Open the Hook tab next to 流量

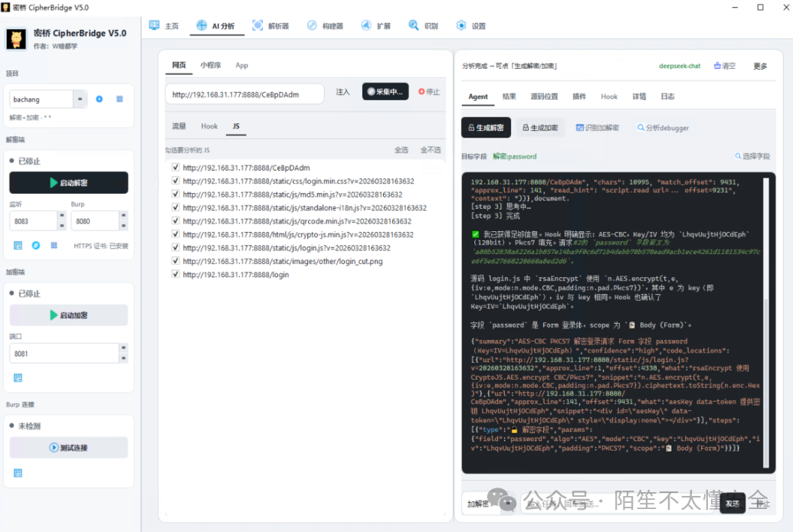209,126
